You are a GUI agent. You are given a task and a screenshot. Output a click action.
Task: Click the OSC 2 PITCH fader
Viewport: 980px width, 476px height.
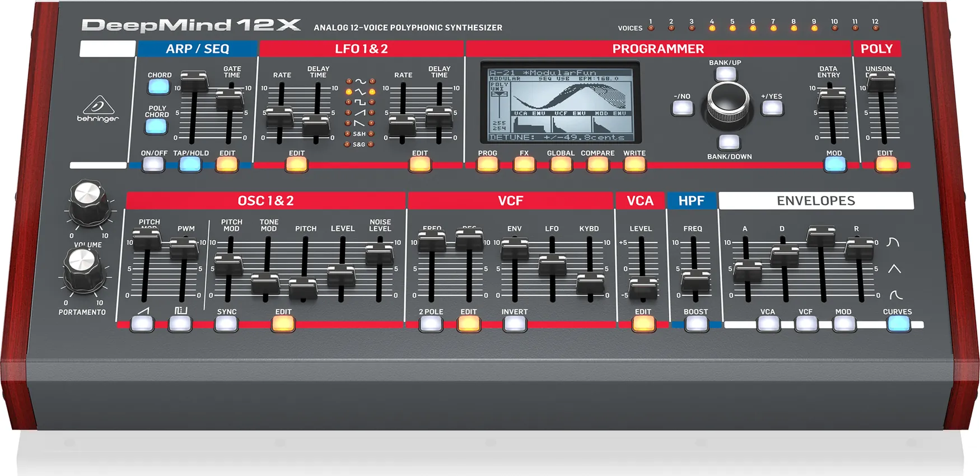point(303,287)
